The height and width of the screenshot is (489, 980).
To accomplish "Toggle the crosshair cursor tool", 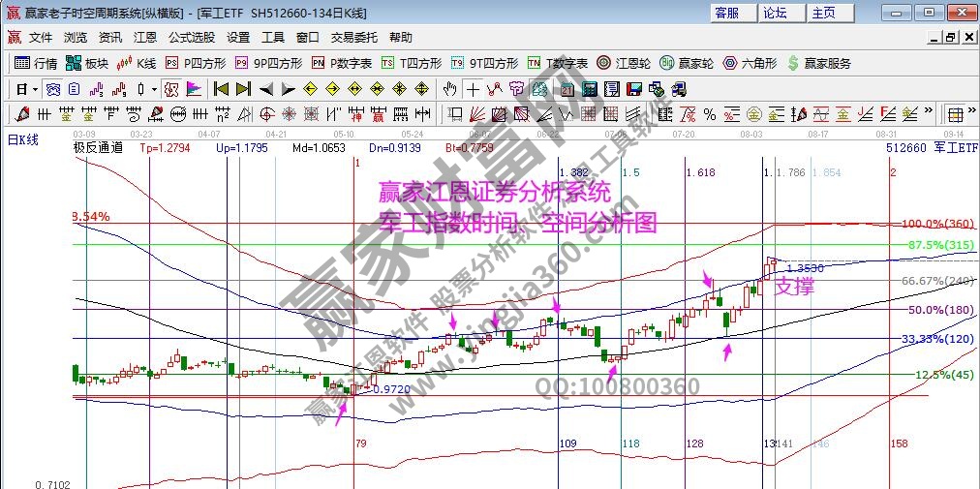I will 473,89.
